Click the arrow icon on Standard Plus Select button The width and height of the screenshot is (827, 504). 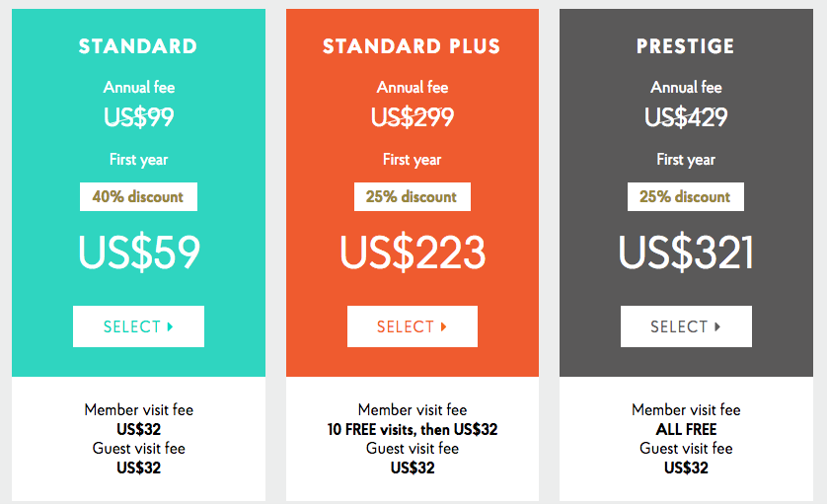(x=443, y=326)
